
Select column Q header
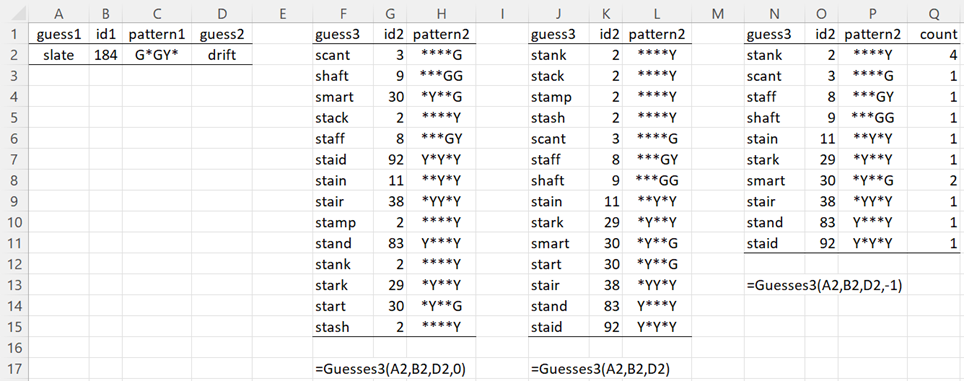(x=935, y=13)
